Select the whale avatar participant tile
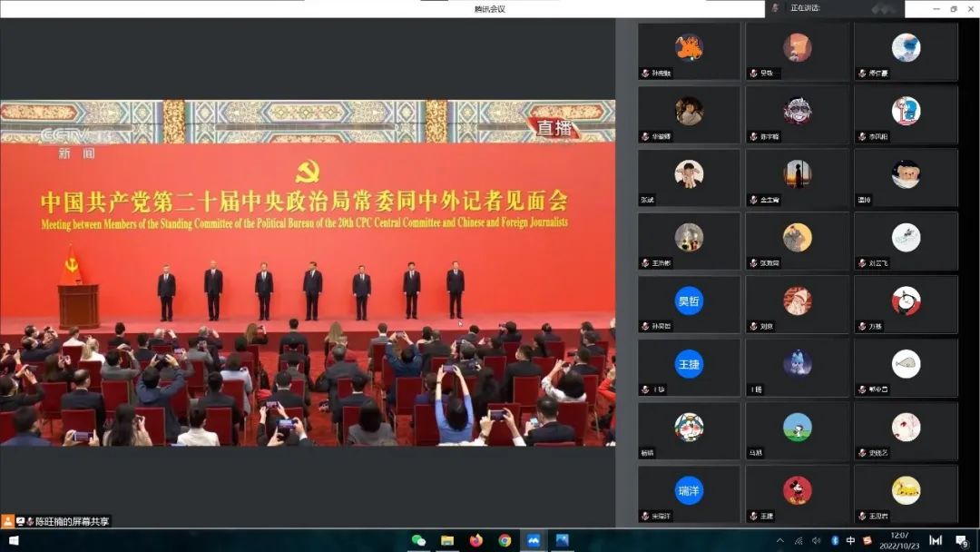The width and height of the screenshot is (980, 552). [x=906, y=364]
